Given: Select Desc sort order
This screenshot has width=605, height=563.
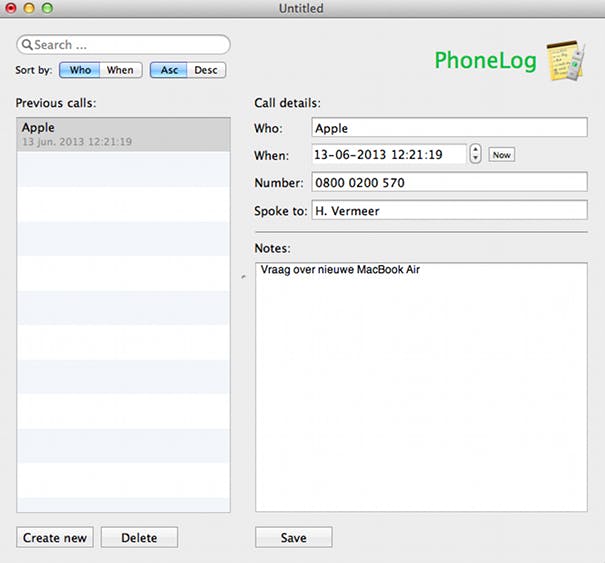Looking at the screenshot, I should pos(206,70).
